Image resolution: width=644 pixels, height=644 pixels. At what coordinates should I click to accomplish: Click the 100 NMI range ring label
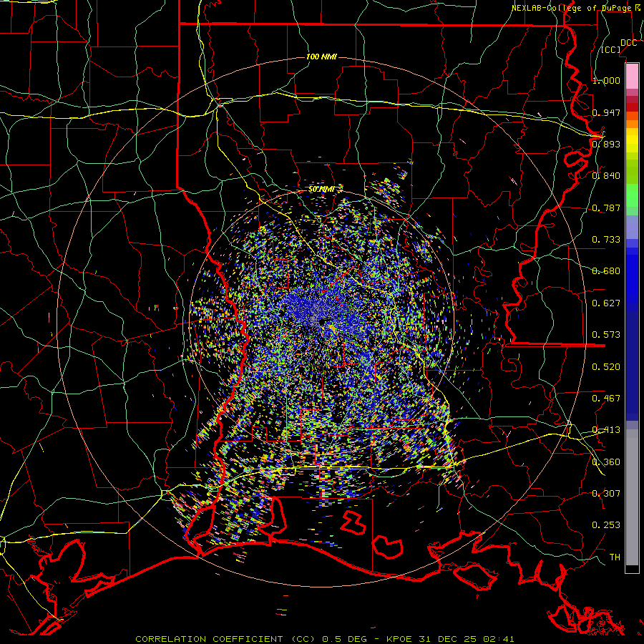coord(321,57)
